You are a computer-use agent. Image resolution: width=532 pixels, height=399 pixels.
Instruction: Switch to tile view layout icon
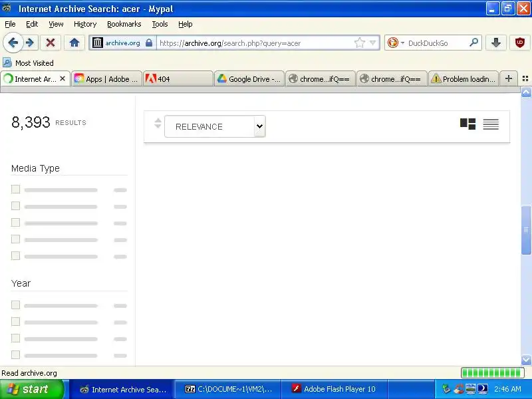tap(467, 124)
